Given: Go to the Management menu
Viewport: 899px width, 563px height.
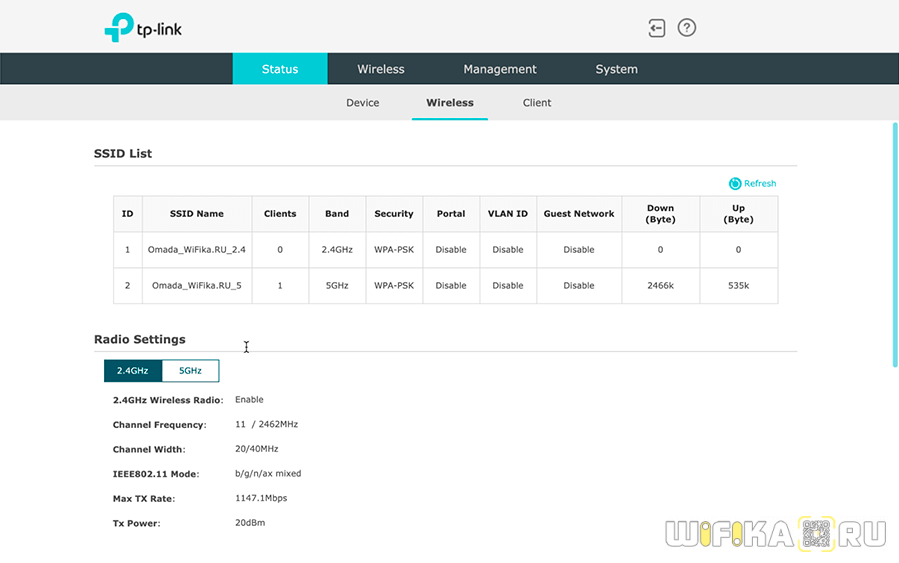Looking at the screenshot, I should pyautogui.click(x=500, y=69).
